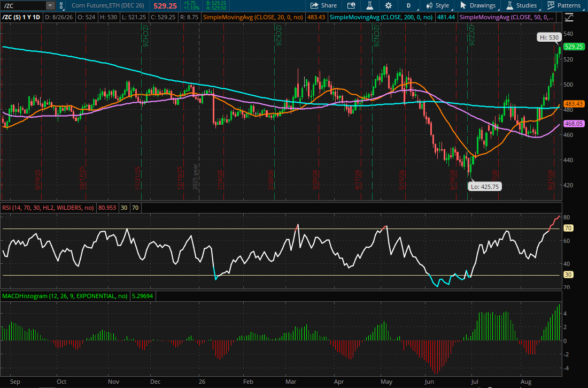Click the O: 524 open value
588x388 pixels.
pyautogui.click(x=86, y=17)
